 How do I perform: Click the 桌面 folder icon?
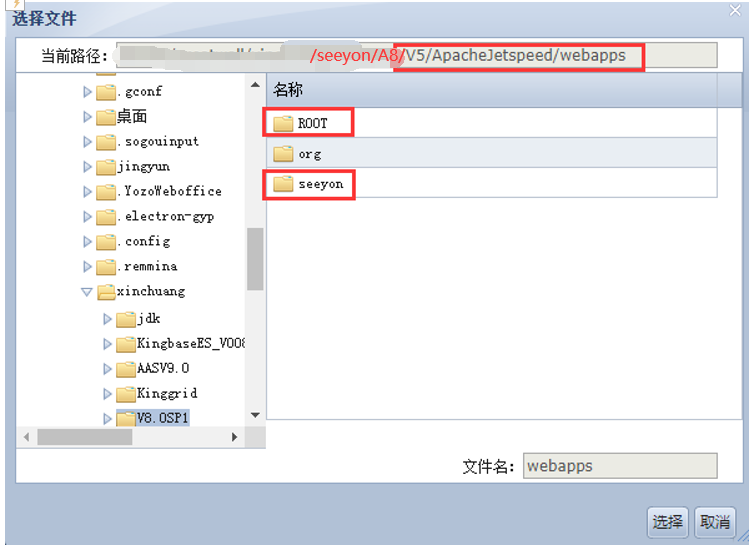coord(106,117)
